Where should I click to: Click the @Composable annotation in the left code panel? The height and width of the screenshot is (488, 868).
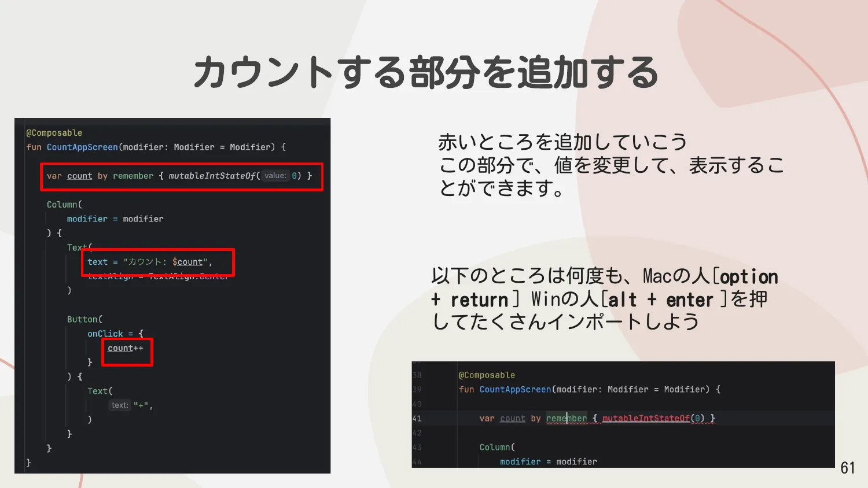pos(54,132)
